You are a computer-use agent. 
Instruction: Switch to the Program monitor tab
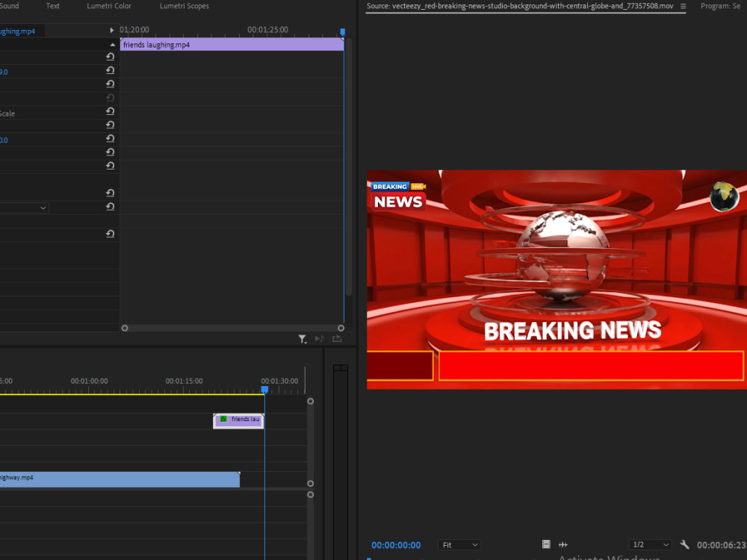(x=720, y=6)
